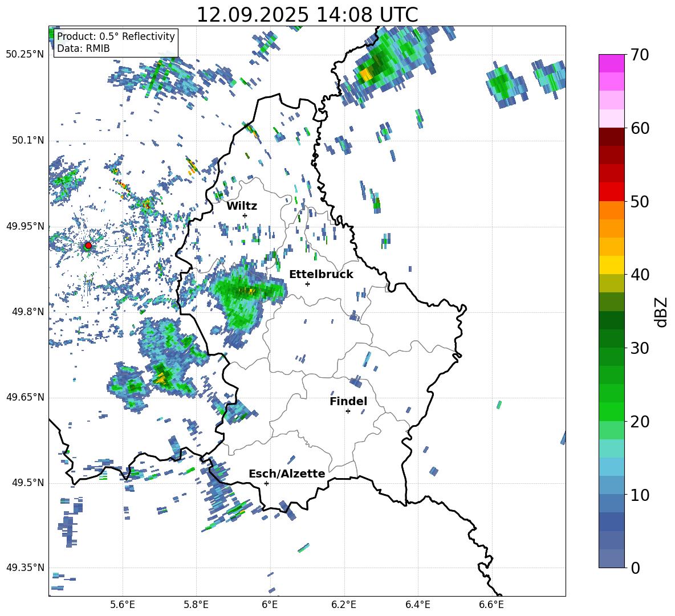Click the 50 tick label on colorbar
This screenshot has width=675, height=616.
(640, 202)
